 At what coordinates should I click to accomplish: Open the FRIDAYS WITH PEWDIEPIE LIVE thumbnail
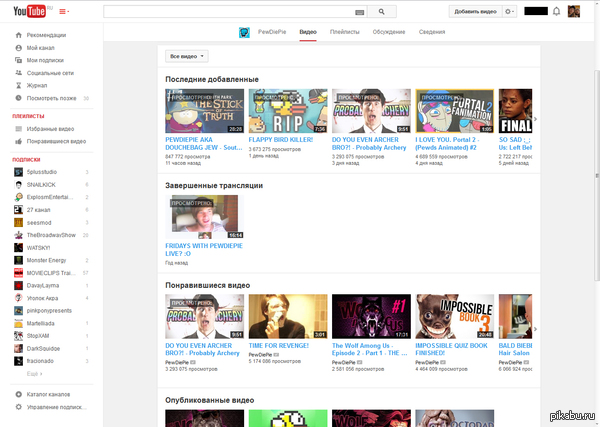pyautogui.click(x=204, y=217)
